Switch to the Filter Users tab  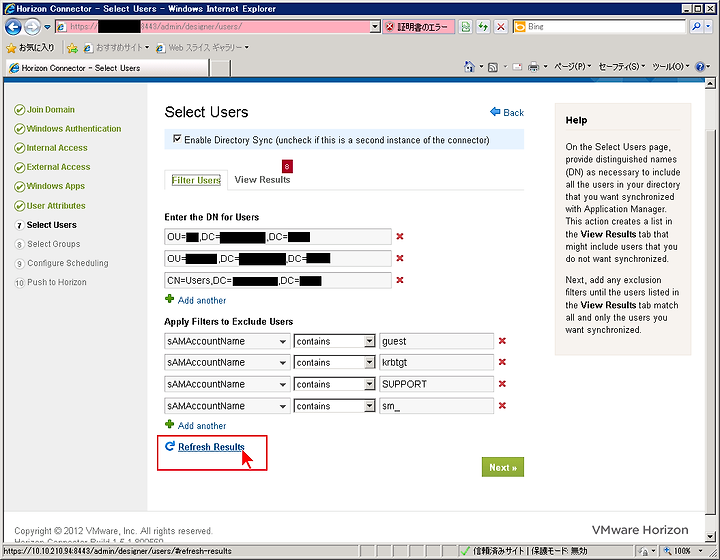pyautogui.click(x=196, y=180)
